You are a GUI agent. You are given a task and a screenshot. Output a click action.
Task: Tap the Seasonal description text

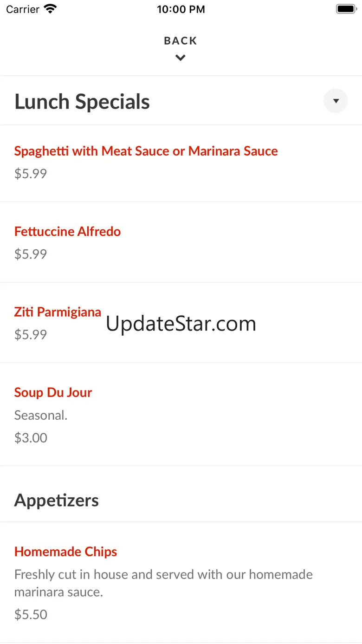click(41, 415)
